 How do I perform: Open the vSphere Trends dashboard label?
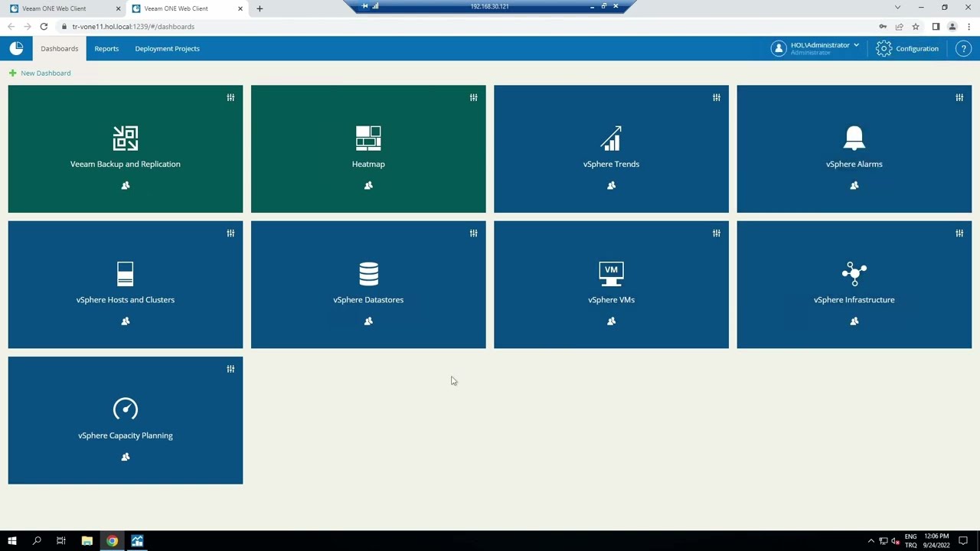pyautogui.click(x=611, y=164)
